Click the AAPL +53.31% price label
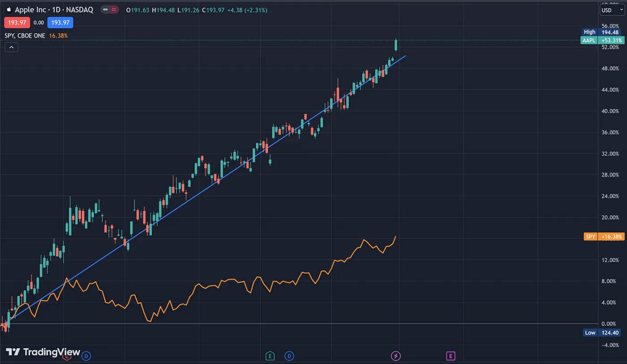Screen dimensions: 627x364 602,40
